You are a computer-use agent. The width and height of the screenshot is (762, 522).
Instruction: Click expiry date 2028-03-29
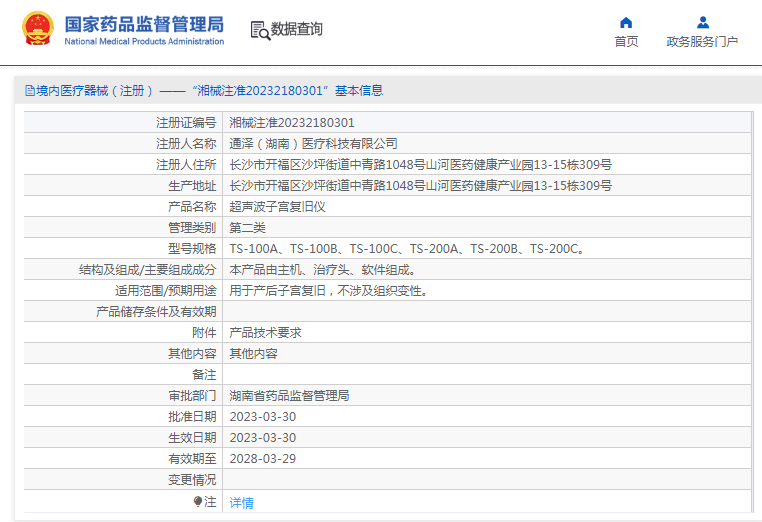click(263, 459)
